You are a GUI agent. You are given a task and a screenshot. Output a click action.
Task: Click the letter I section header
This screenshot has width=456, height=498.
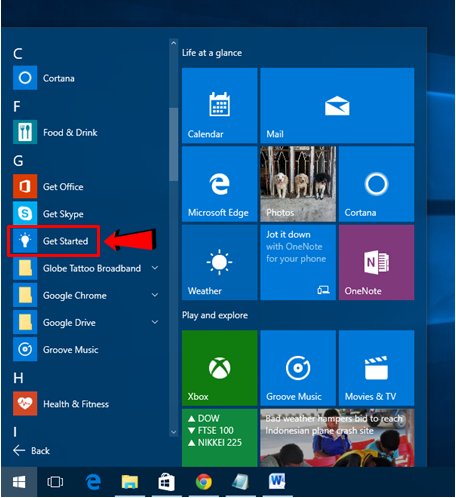(15, 432)
